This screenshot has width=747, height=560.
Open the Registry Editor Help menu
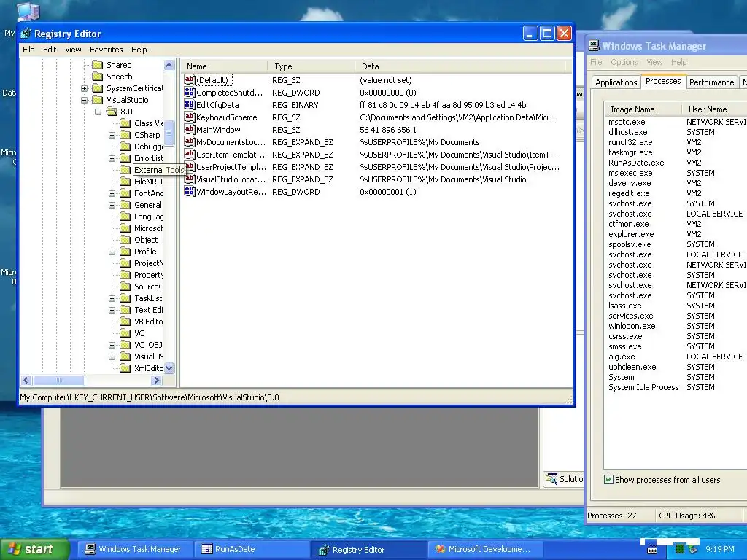139,50
